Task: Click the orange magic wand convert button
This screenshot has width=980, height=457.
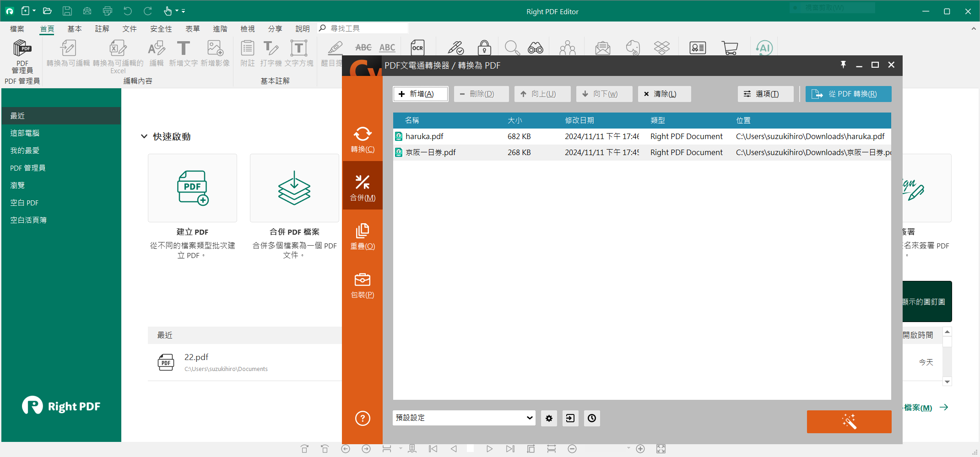Action: [x=849, y=421]
